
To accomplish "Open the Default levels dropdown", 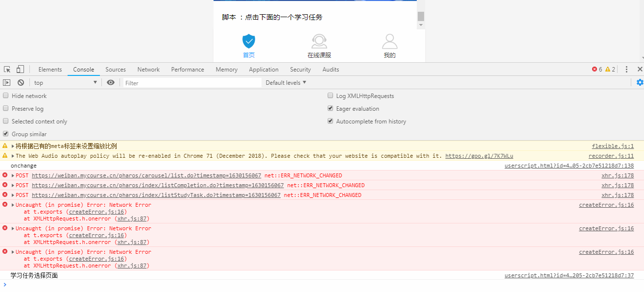I will pos(286,83).
